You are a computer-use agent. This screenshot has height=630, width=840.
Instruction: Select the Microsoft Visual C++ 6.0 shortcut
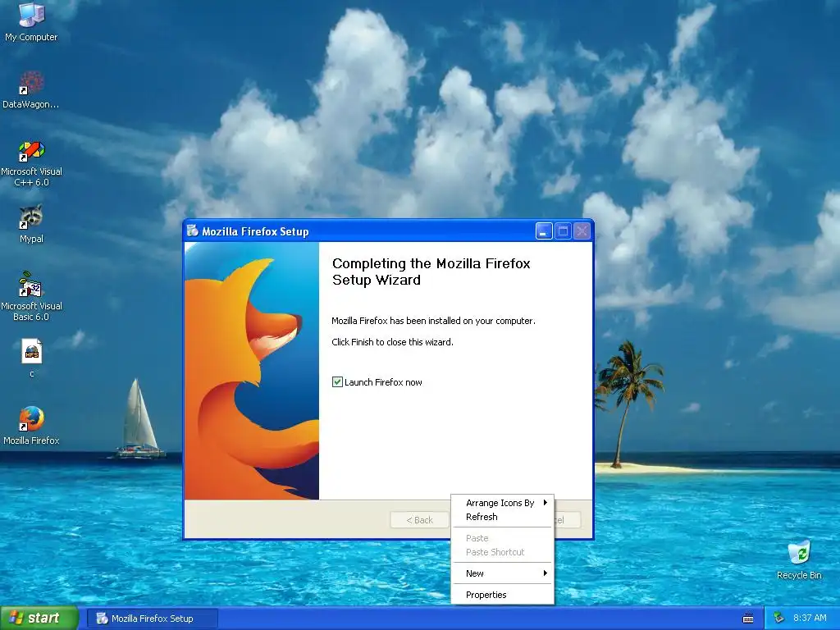[31, 163]
